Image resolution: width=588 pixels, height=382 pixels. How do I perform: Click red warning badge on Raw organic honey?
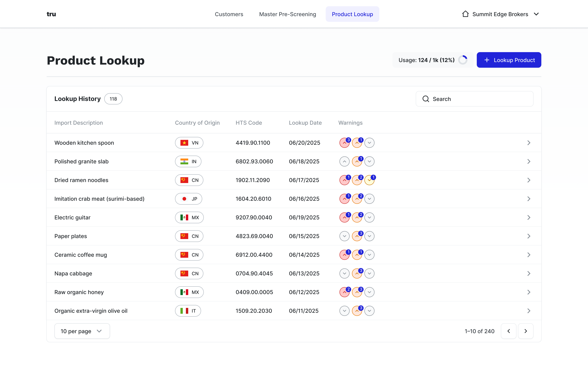tap(344, 292)
